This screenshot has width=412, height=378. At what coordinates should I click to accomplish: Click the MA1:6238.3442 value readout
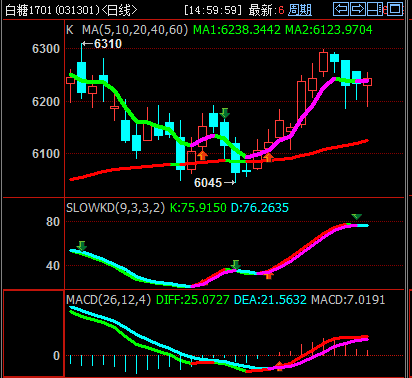237,30
